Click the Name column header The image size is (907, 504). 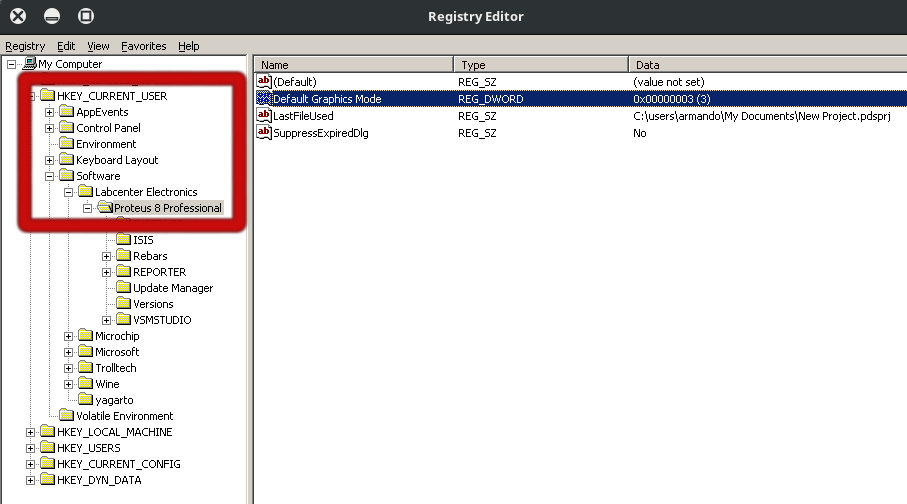pyautogui.click(x=353, y=65)
